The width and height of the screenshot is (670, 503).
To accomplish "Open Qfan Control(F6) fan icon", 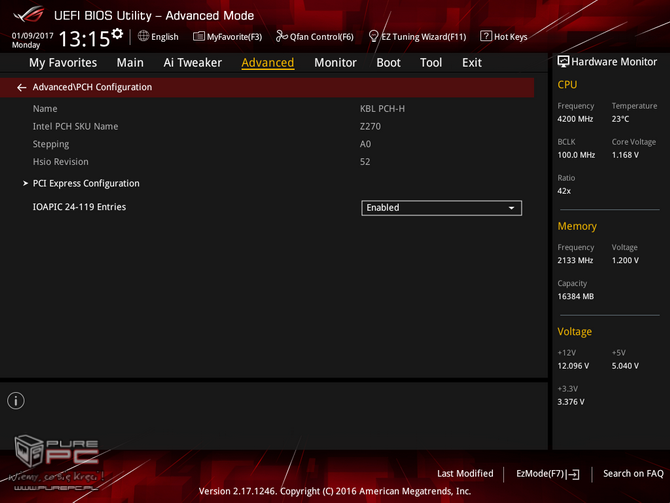I will tap(282, 36).
